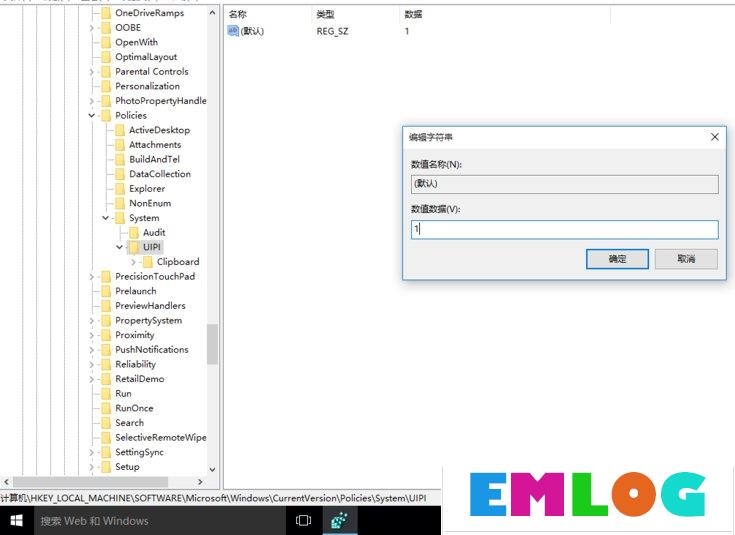The height and width of the screenshot is (535, 735).
Task: Collapse the UIPI tree node
Action: coord(120,247)
